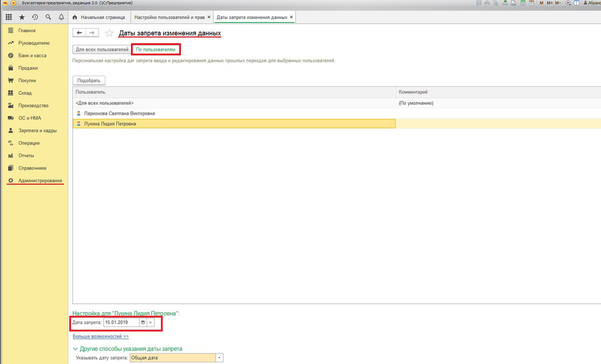Click the zoom magnifier icon in title bar

click(x=568, y=3)
